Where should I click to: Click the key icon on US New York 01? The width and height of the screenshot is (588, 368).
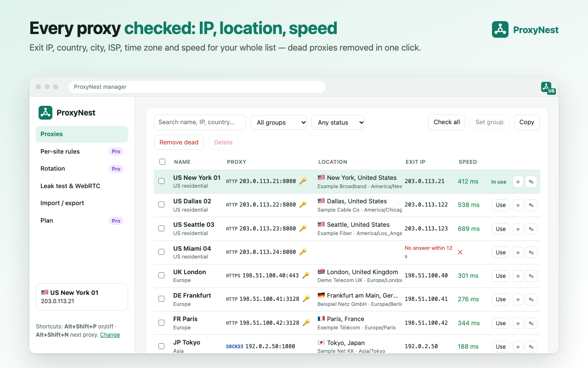coord(303,181)
